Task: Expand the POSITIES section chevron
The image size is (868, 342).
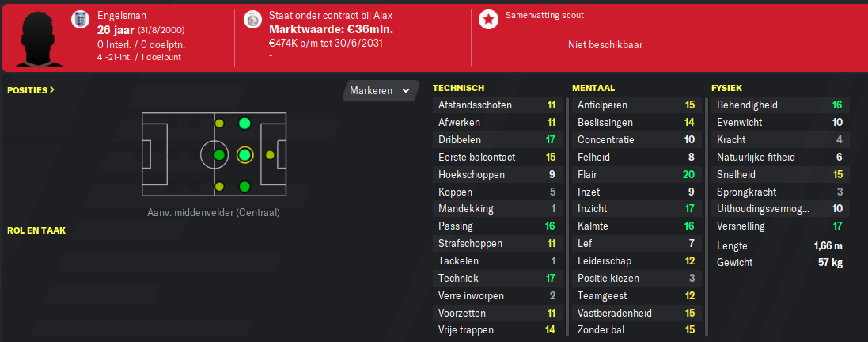Action: pos(52,89)
